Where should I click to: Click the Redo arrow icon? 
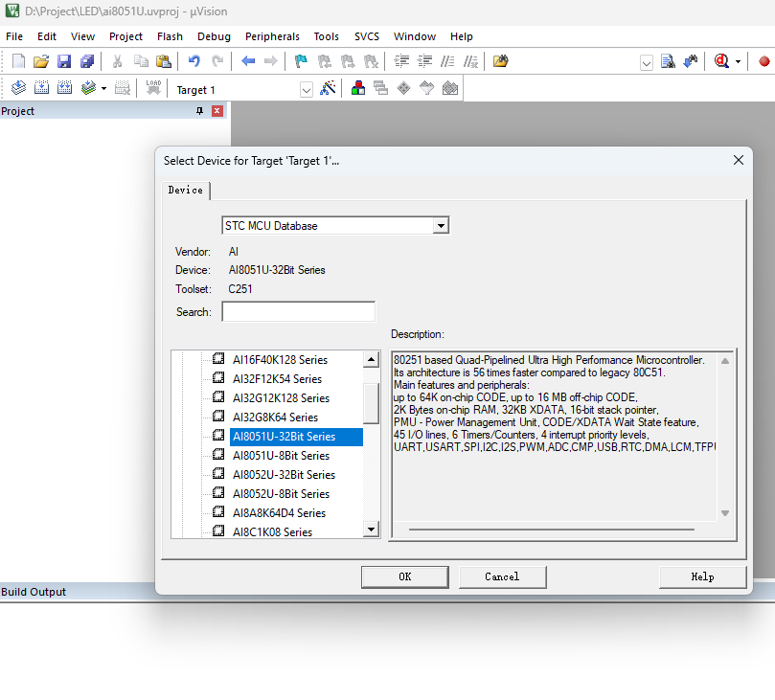[x=217, y=61]
